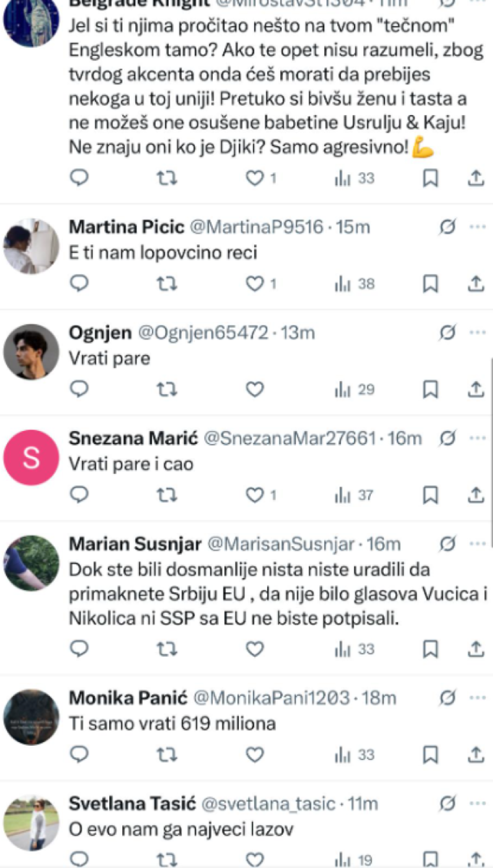The image size is (493, 868).
Task: Bookmark Snezana Marić's tweet
Action: [x=430, y=495]
